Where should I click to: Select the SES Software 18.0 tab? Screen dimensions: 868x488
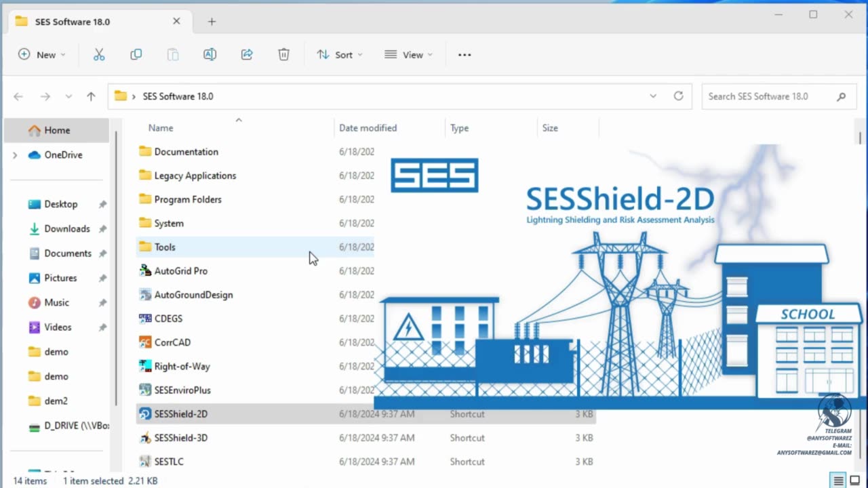(98, 22)
